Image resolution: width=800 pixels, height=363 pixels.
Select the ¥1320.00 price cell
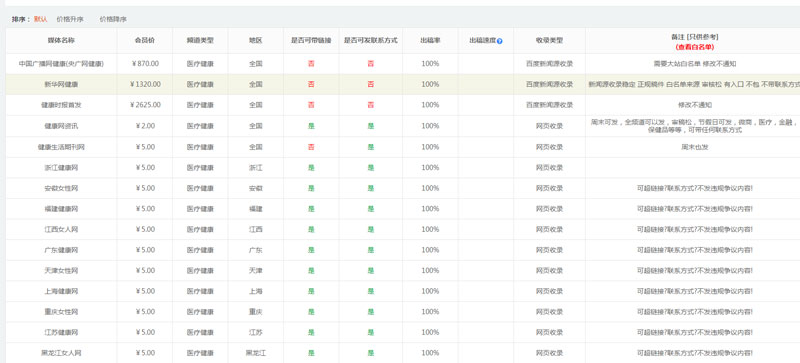145,84
